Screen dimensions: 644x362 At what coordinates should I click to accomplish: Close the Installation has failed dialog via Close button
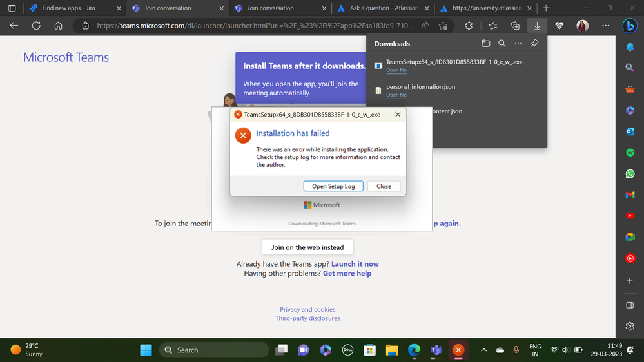(384, 186)
